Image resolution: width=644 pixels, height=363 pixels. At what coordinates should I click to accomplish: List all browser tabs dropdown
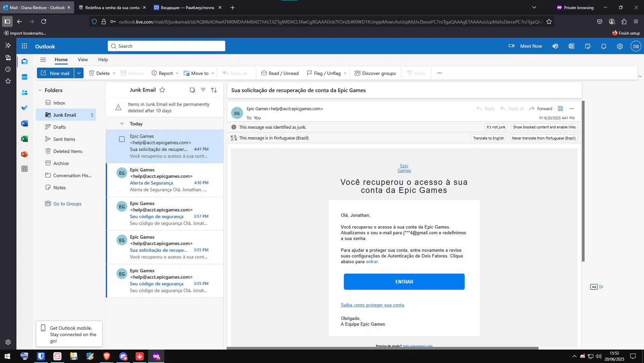(x=534, y=7)
